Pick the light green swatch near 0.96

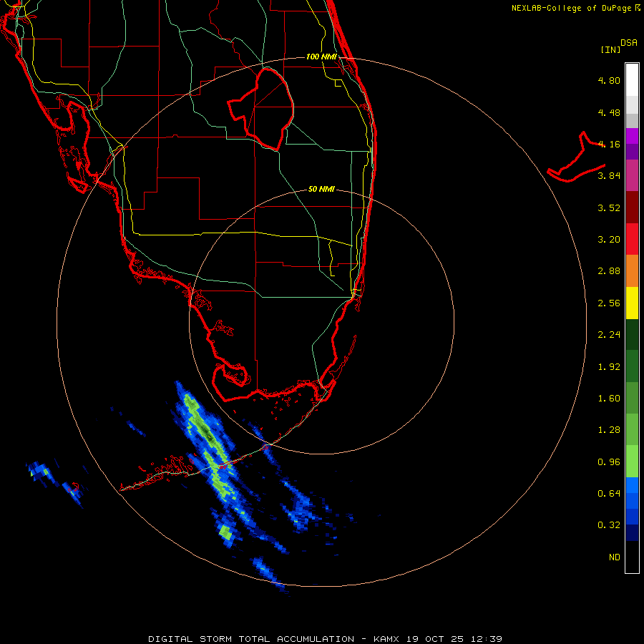[x=632, y=462]
